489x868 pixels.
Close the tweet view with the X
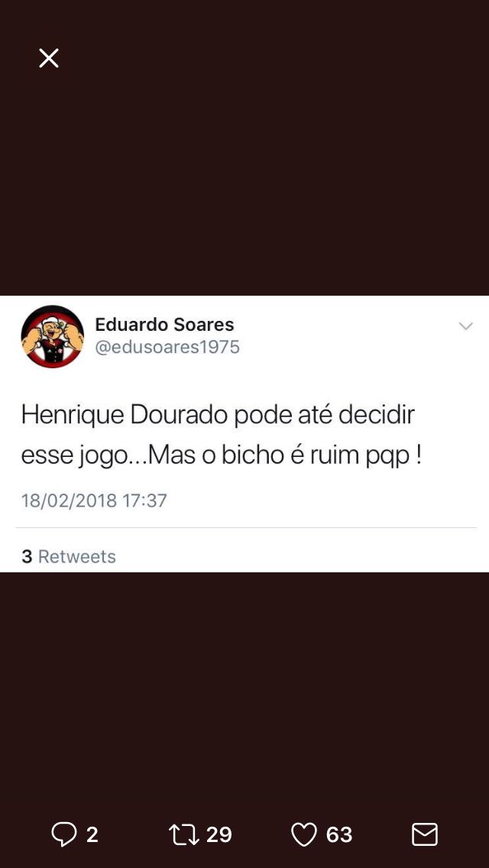[x=49, y=58]
